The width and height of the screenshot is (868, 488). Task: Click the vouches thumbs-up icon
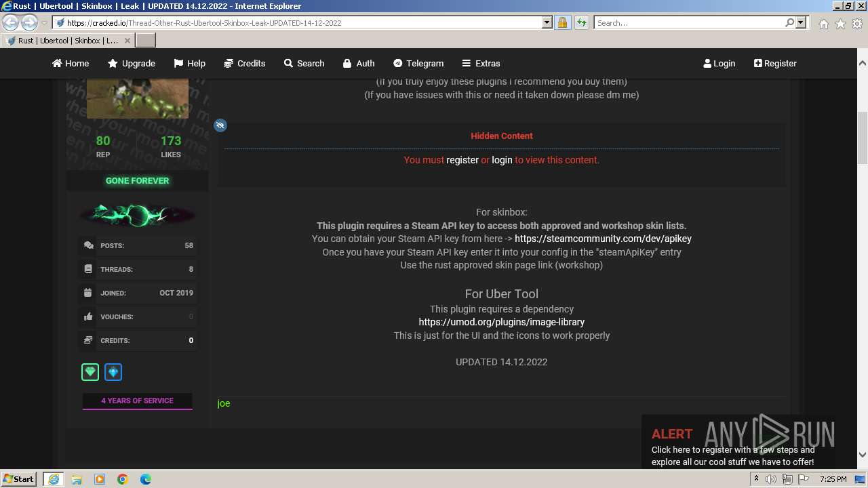click(x=88, y=317)
